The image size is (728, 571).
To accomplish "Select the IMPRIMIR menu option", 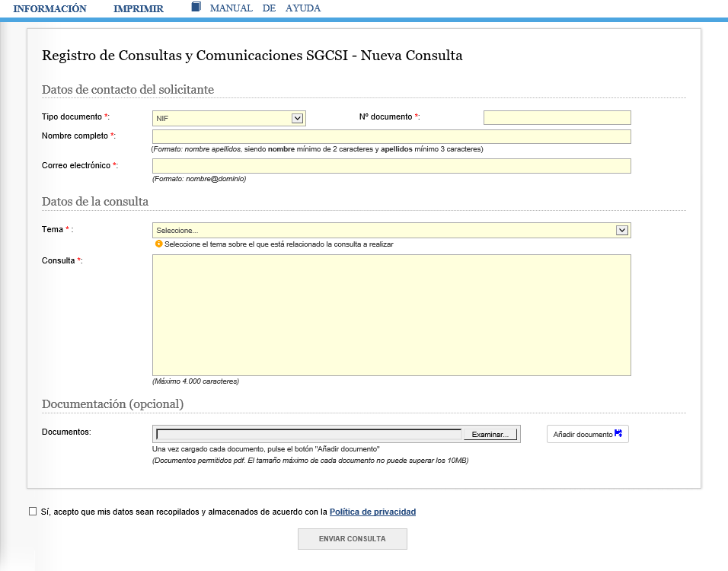I will click(139, 9).
